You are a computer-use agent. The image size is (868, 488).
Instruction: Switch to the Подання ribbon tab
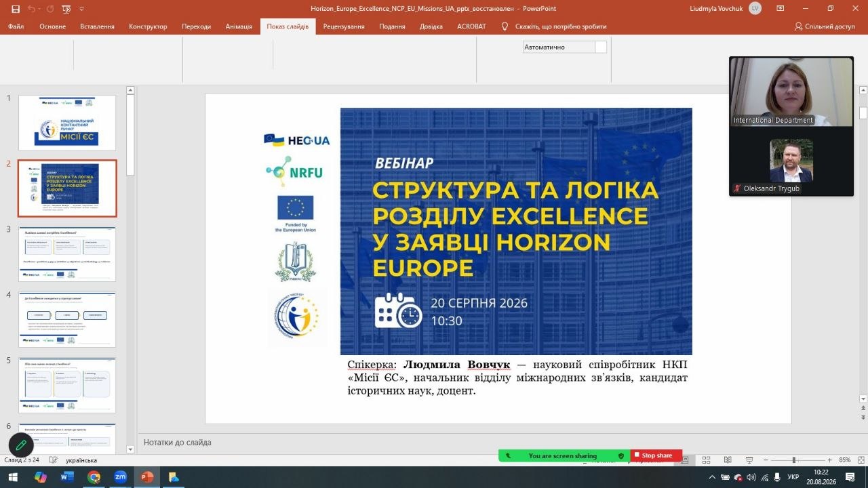point(392,26)
